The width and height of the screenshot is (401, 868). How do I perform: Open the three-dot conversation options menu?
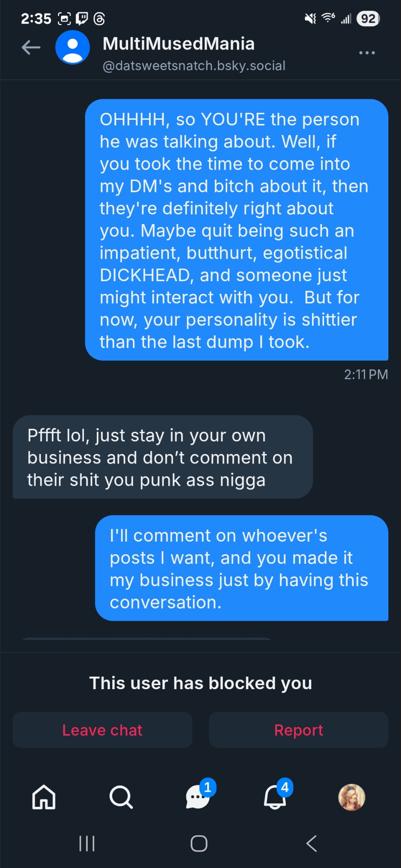coord(367,53)
